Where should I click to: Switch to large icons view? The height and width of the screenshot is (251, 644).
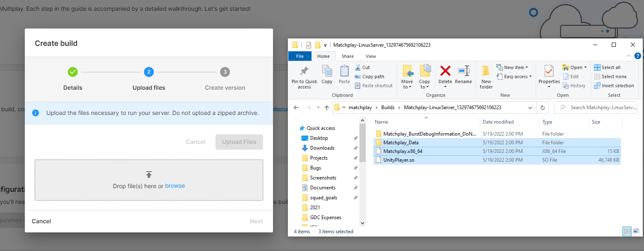pyautogui.click(x=636, y=231)
